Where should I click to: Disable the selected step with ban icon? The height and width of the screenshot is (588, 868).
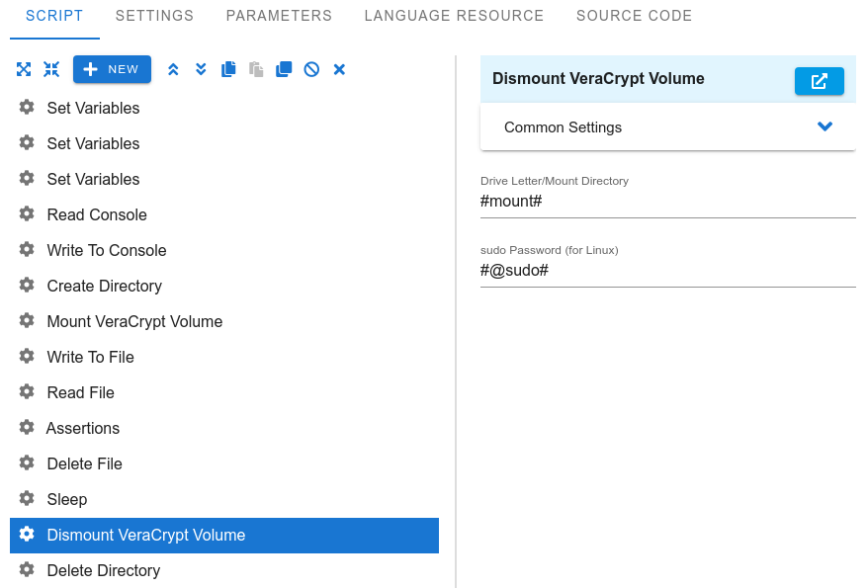(x=311, y=69)
